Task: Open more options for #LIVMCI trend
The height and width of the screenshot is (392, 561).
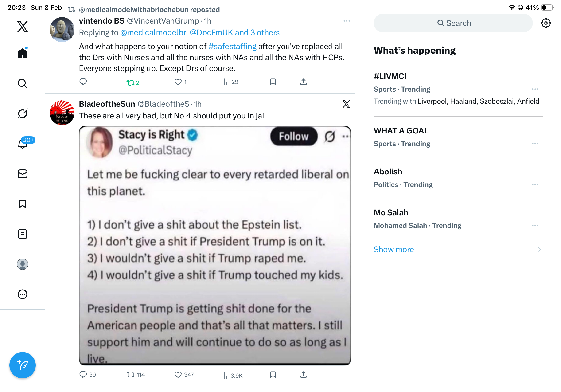Action: [x=535, y=89]
